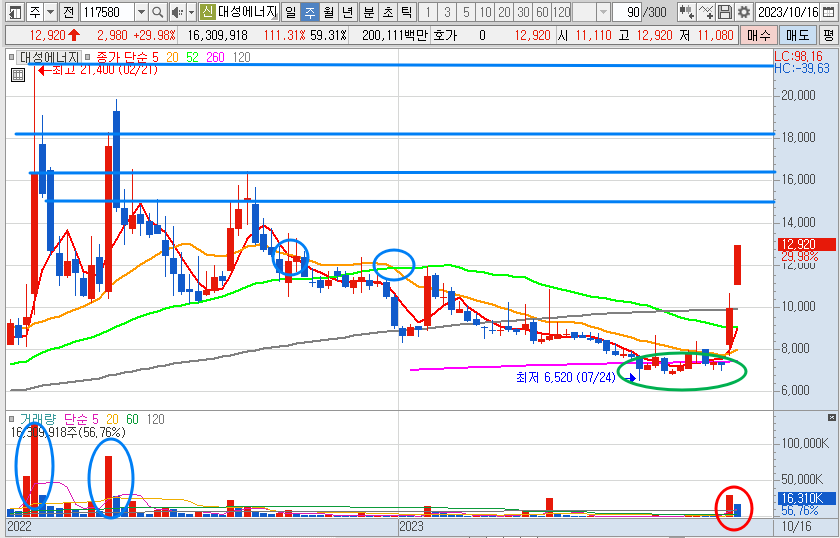Click the orange 20 moving average label

click(x=172, y=57)
